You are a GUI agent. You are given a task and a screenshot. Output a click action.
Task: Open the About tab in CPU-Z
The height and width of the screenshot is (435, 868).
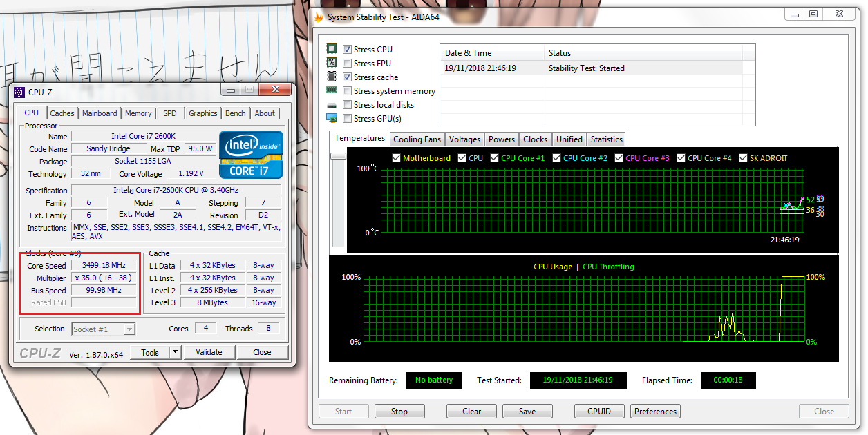pyautogui.click(x=265, y=113)
